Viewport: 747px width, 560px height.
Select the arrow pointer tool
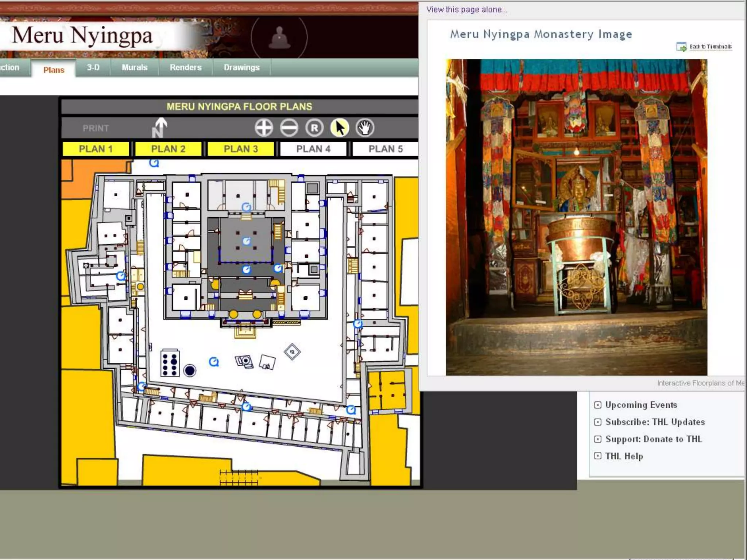click(x=340, y=128)
